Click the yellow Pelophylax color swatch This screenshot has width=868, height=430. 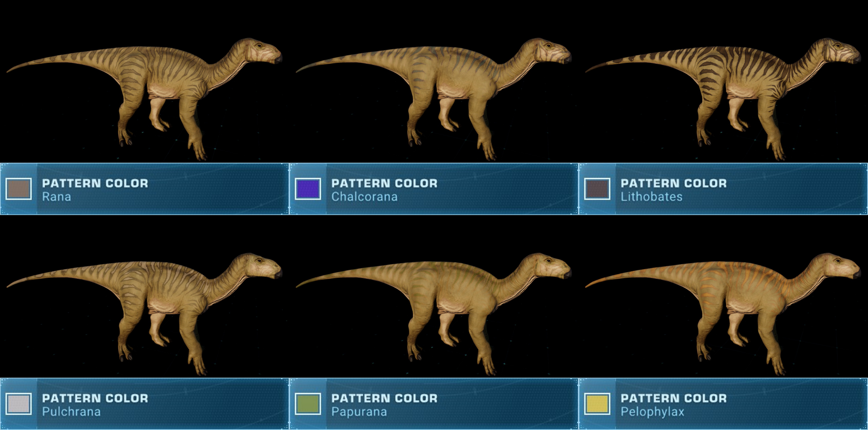(597, 404)
